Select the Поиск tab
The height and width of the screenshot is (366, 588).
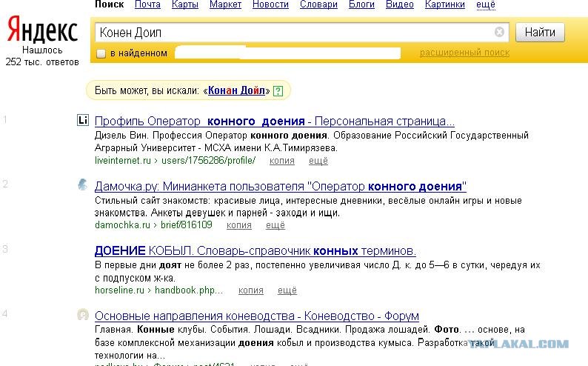pos(109,4)
